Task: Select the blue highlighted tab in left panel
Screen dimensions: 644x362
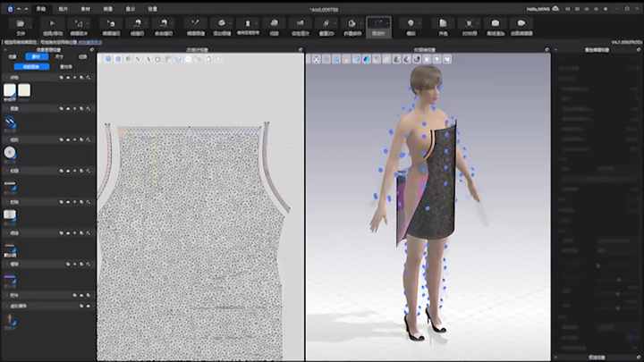Action: 37,56
